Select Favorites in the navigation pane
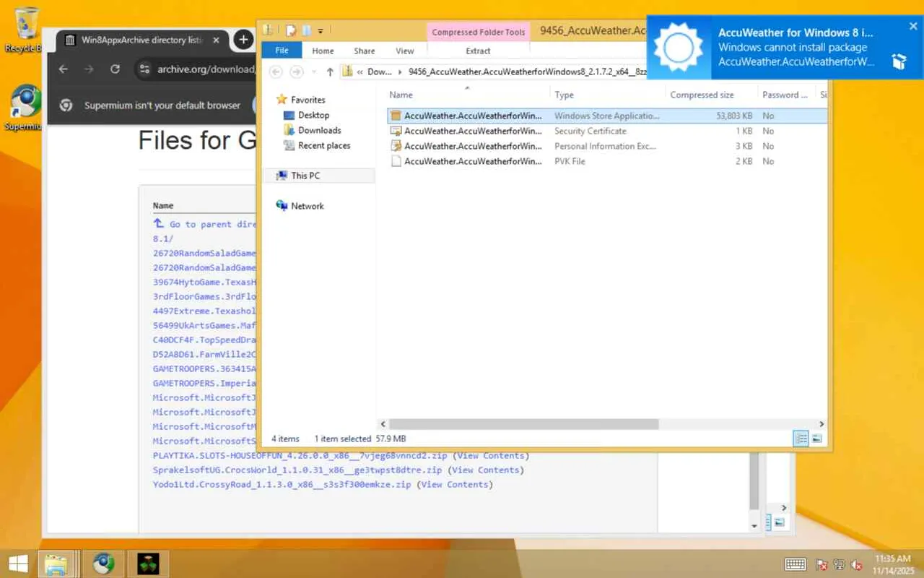 click(308, 100)
